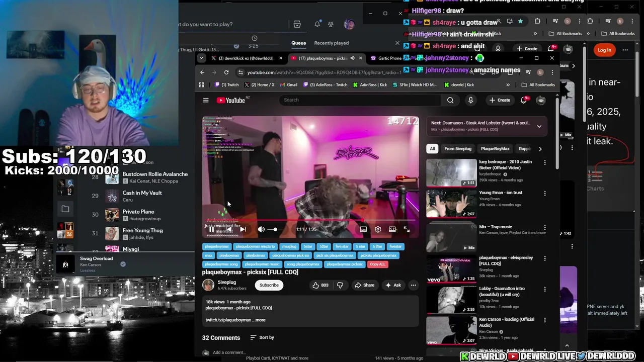This screenshot has width=644, height=362.
Task: Adjust the player volume slider
Action: tap(273, 229)
